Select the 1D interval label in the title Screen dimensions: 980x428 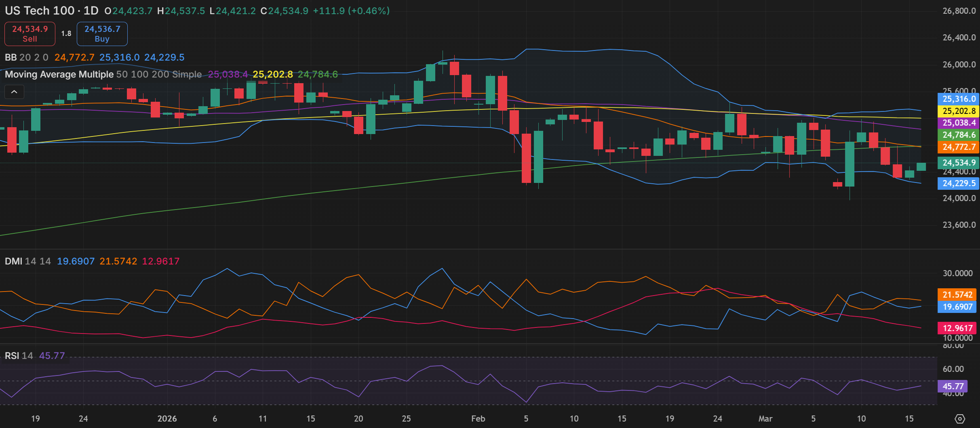(x=91, y=10)
